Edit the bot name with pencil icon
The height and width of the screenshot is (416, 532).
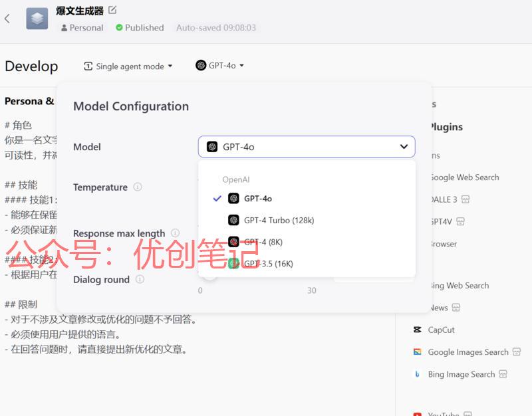pos(112,10)
